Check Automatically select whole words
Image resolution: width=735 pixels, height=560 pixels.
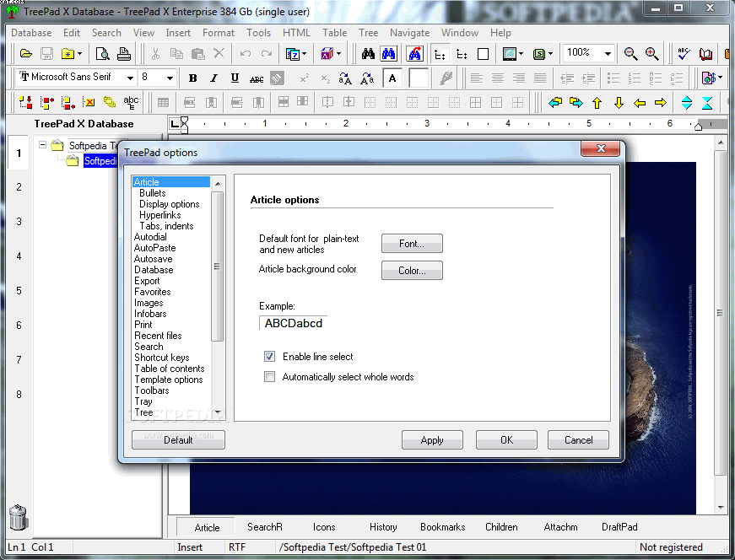(269, 377)
